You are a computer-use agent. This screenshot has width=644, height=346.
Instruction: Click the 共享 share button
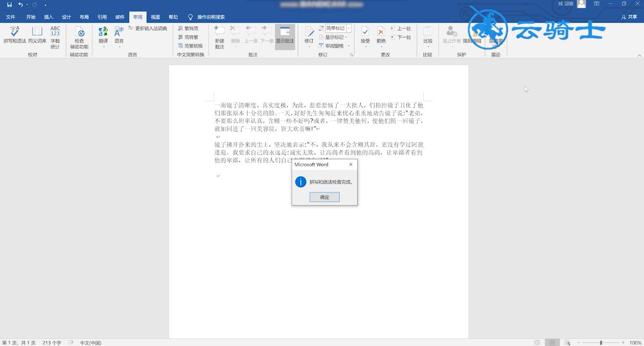click(x=629, y=17)
